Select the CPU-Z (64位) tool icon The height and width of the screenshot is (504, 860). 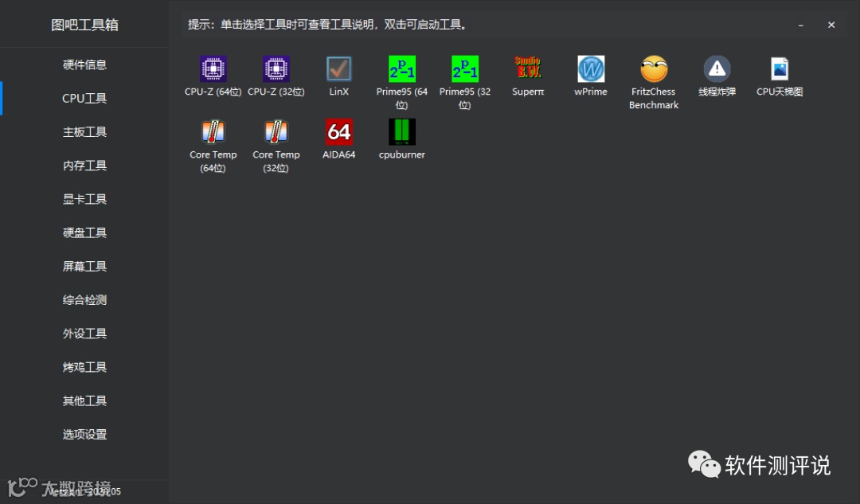click(x=213, y=69)
